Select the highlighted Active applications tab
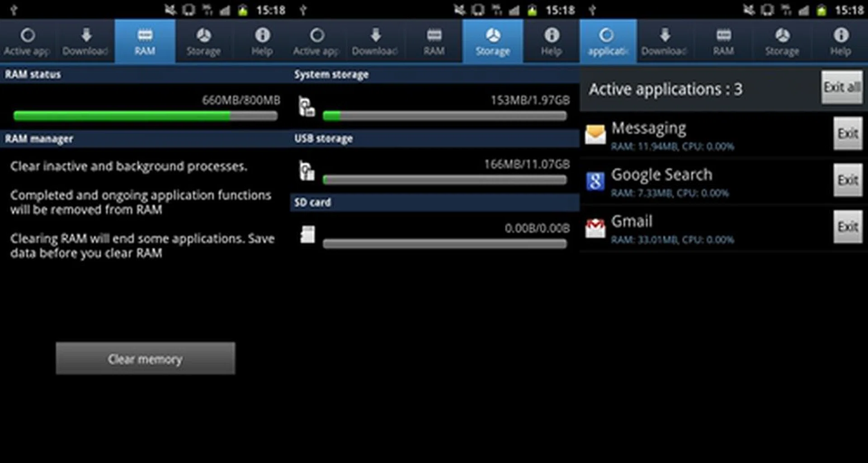The width and height of the screenshot is (868, 463). tap(608, 42)
